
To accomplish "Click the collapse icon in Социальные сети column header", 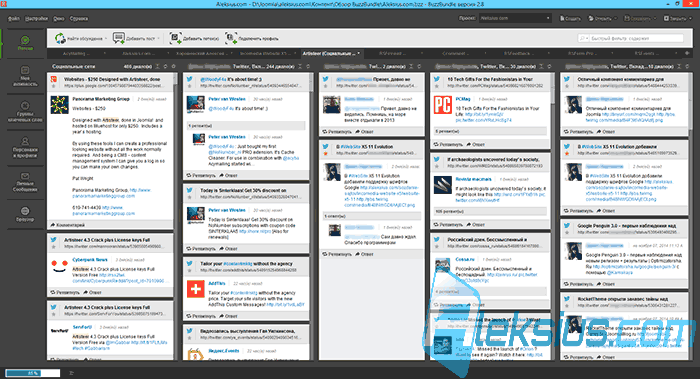I will coord(158,67).
